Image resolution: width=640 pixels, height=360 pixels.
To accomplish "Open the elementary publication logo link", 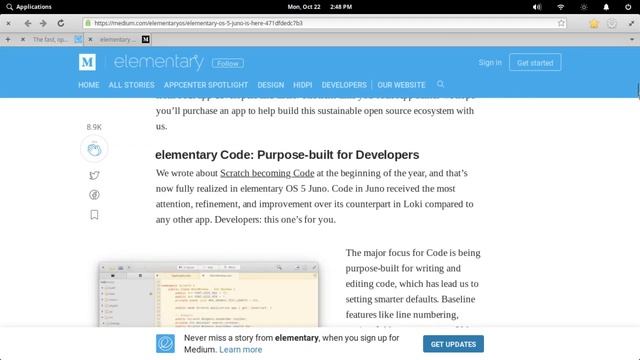I will pos(159,62).
